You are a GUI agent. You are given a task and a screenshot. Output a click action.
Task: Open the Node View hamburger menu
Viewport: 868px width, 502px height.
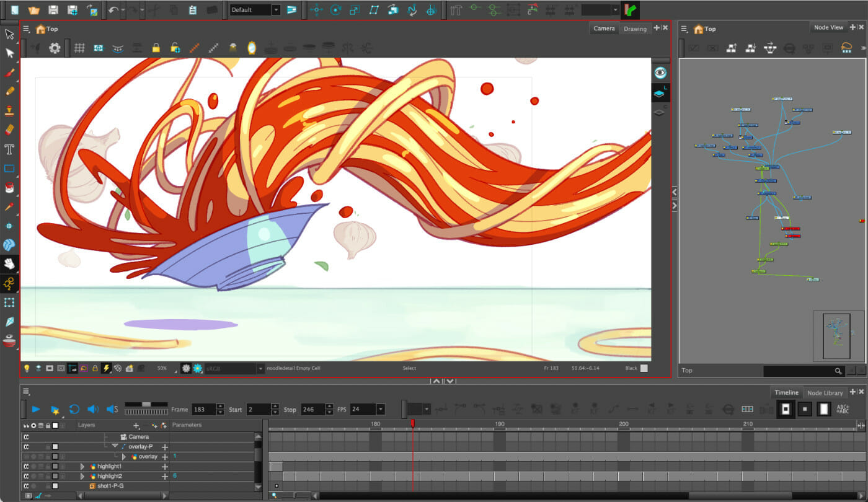[684, 29]
